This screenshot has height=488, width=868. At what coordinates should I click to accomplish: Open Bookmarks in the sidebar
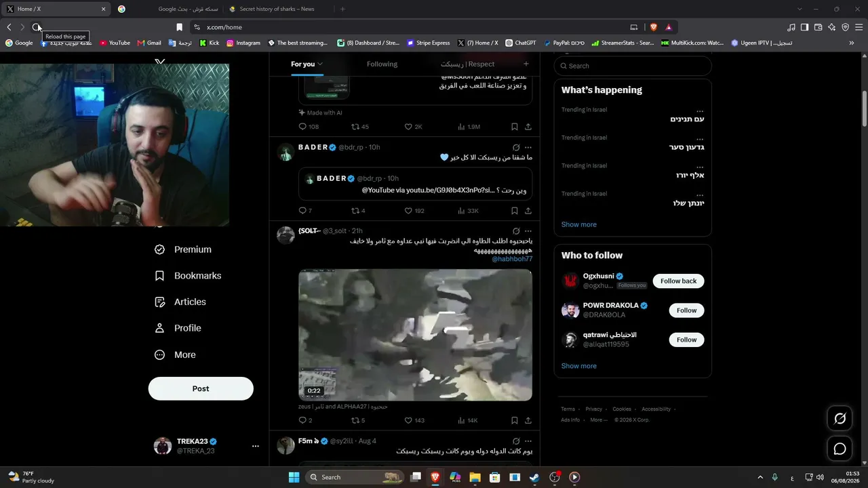(189, 276)
